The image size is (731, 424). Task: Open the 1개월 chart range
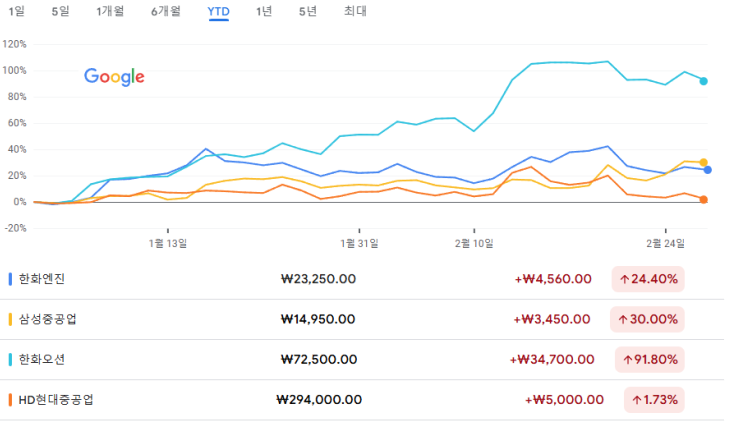point(110,12)
